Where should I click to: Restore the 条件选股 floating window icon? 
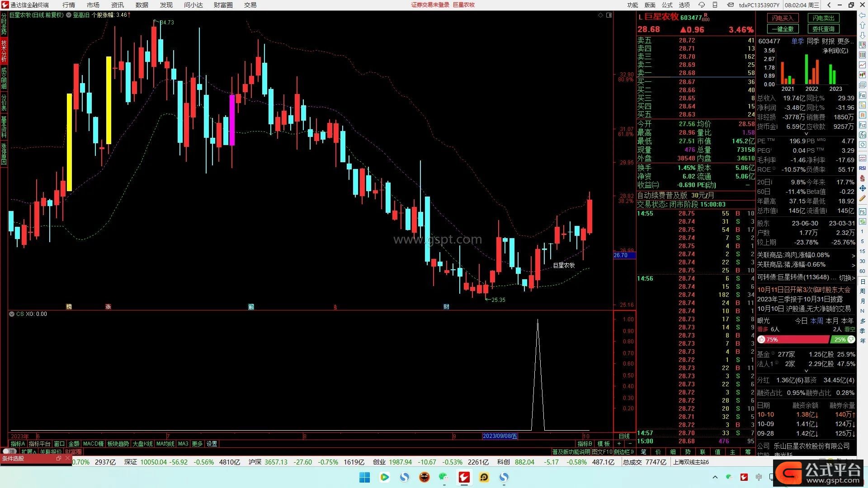click(58, 458)
